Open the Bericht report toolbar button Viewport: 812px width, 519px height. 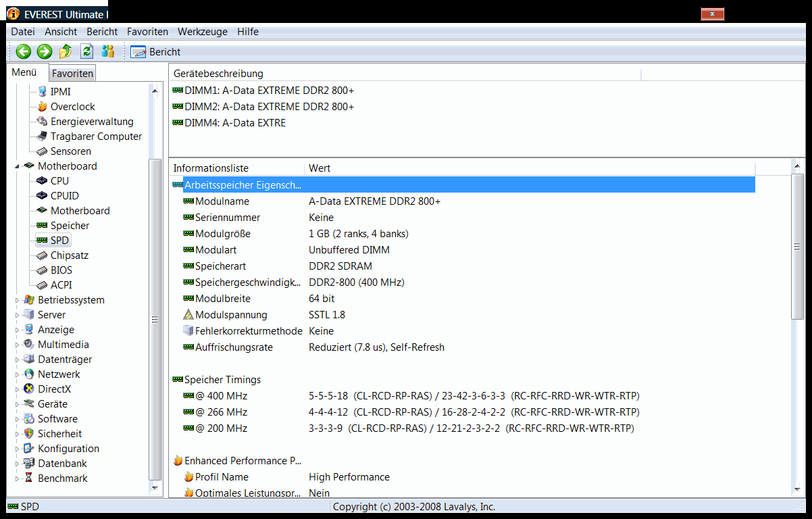(x=155, y=51)
